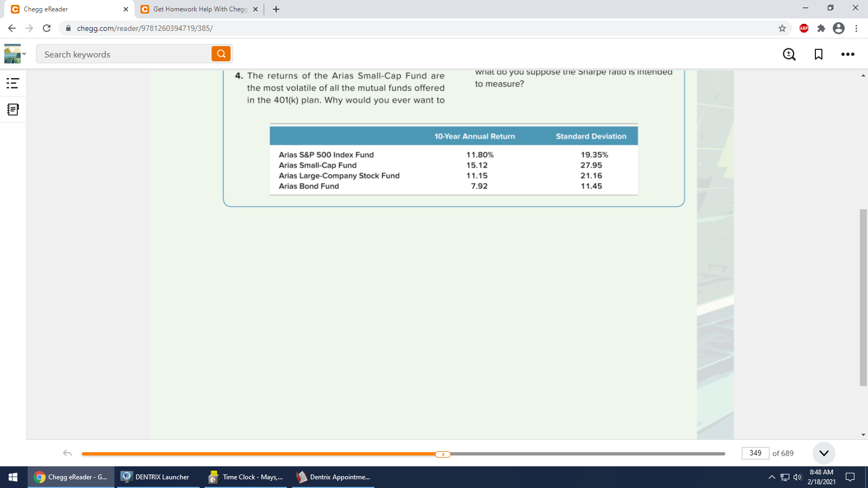Click the 21.16 standard deviation value
The image size is (868, 488).
click(x=591, y=176)
